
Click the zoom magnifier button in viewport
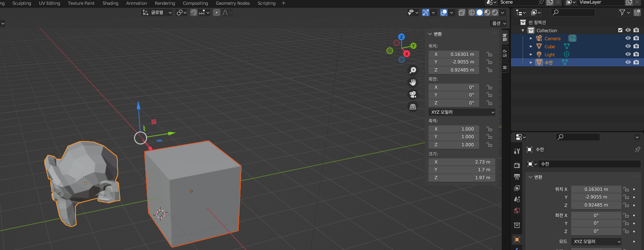(413, 70)
